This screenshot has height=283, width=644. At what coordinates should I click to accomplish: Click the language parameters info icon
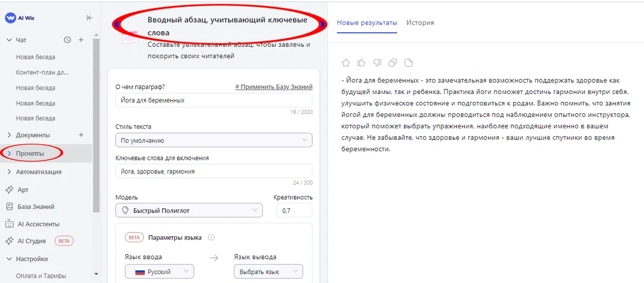pyautogui.click(x=211, y=237)
